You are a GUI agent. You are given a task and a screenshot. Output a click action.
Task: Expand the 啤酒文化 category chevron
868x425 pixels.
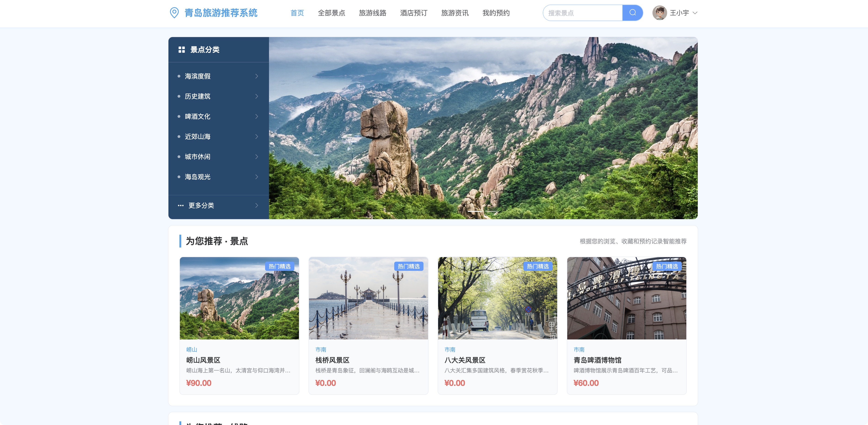click(257, 116)
